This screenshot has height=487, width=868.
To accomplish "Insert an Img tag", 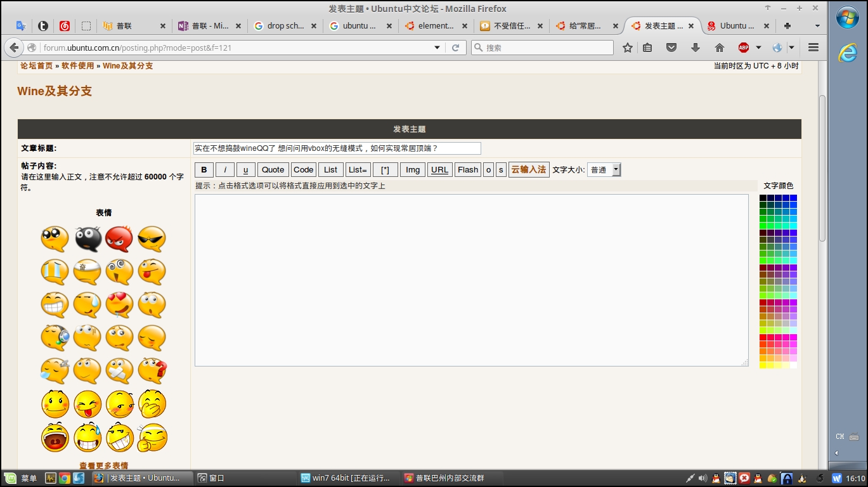I will [x=413, y=170].
